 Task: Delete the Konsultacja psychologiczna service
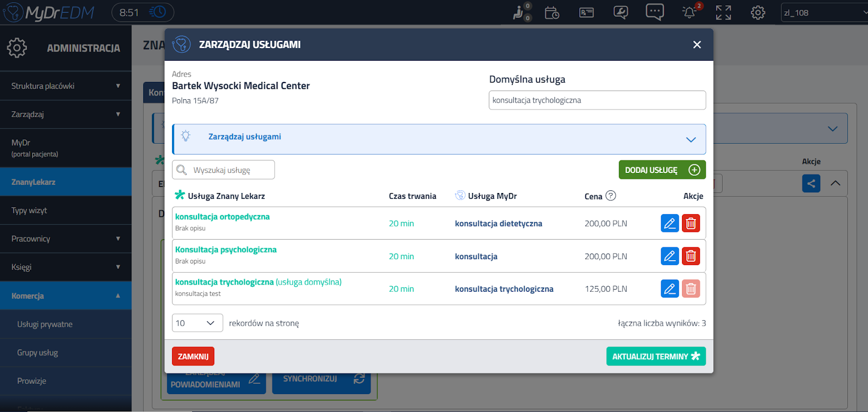[x=691, y=256]
